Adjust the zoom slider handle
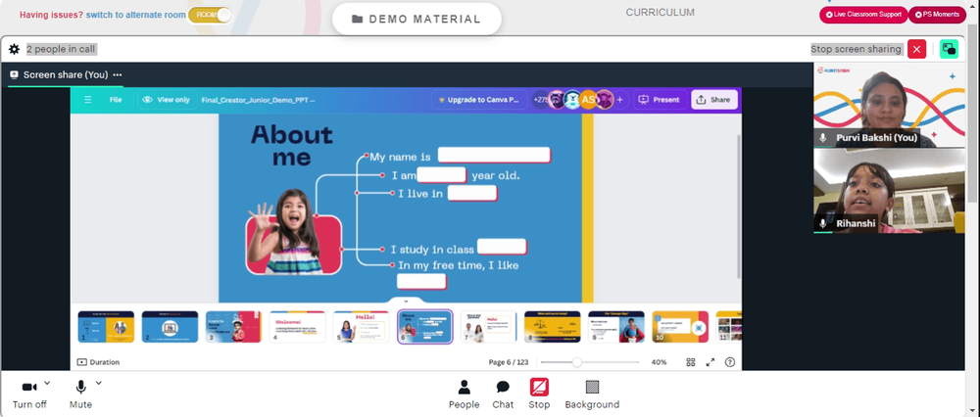The width and height of the screenshot is (980, 417). coord(577,362)
